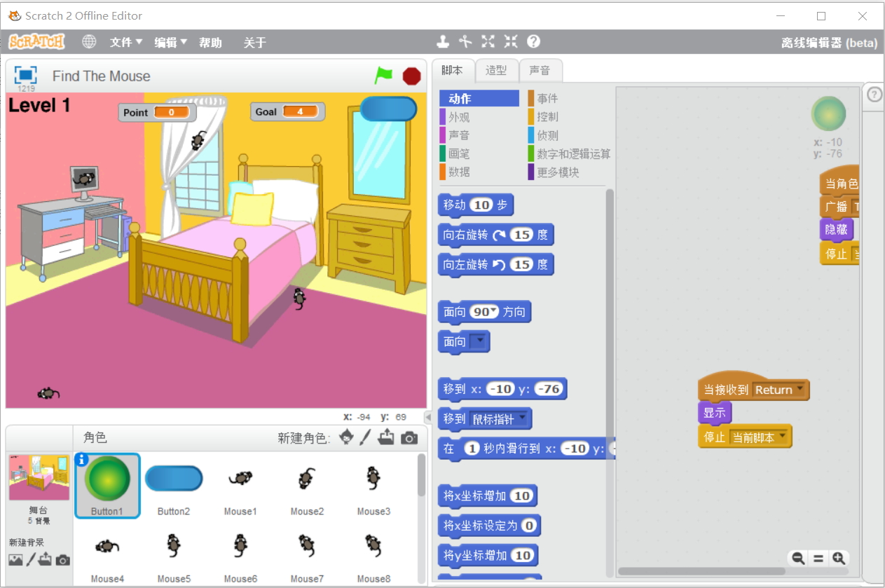Collapse the stage with small arrow
Screen dimensions: 885x588
429,416
